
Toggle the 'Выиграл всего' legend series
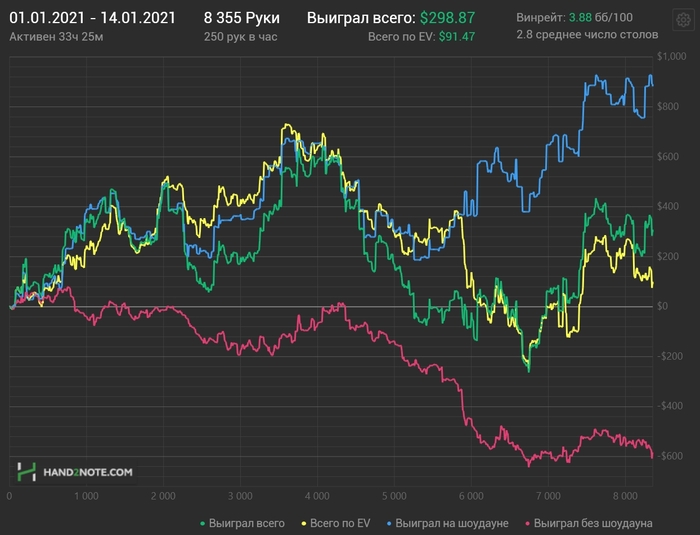(242, 523)
